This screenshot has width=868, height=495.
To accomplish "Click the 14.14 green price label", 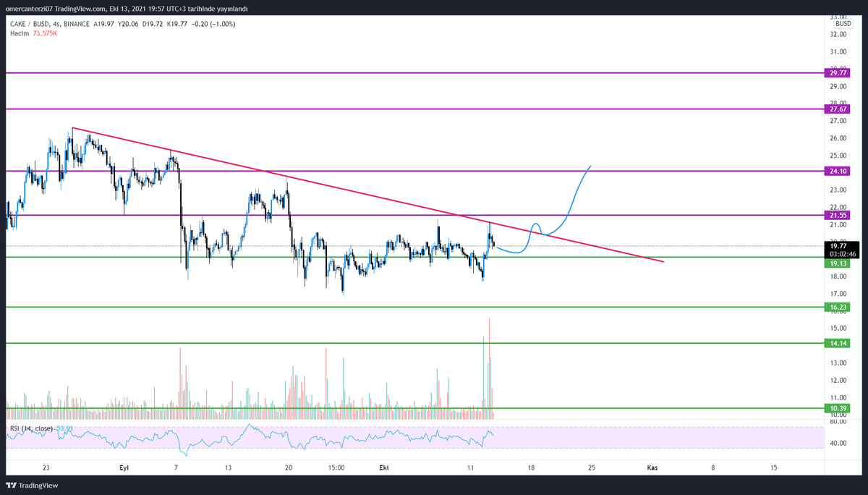I will 838,344.
